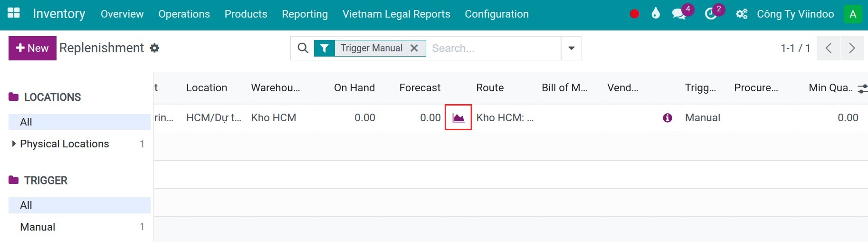Open the Configuration menu
This screenshot has width=868, height=242.
pos(496,14)
